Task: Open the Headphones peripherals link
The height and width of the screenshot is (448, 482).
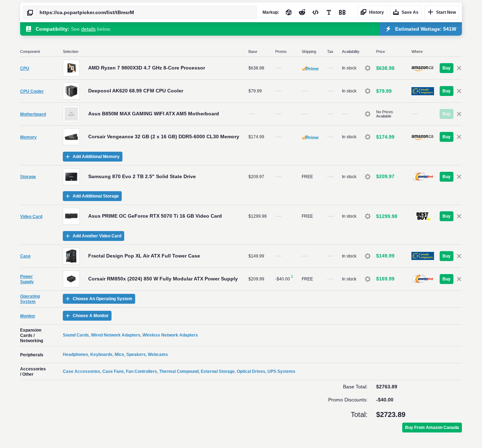Action: pos(76,355)
